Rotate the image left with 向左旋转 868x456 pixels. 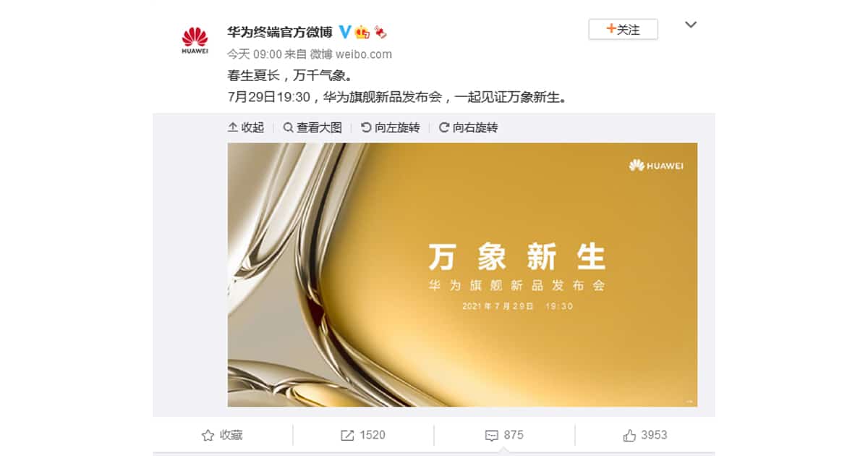(390, 127)
